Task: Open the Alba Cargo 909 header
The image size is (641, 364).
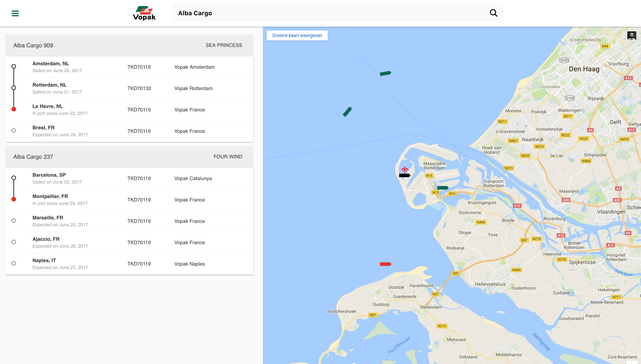Action: (130, 45)
